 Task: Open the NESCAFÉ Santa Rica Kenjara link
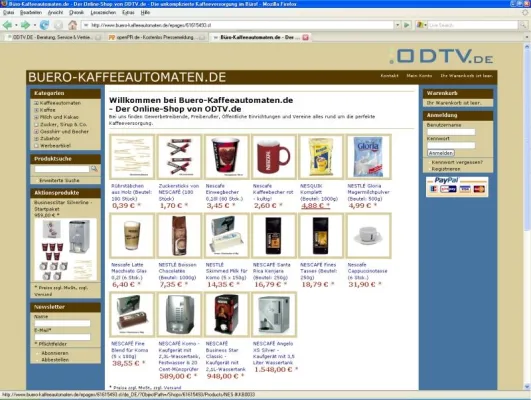pyautogui.click(x=272, y=271)
